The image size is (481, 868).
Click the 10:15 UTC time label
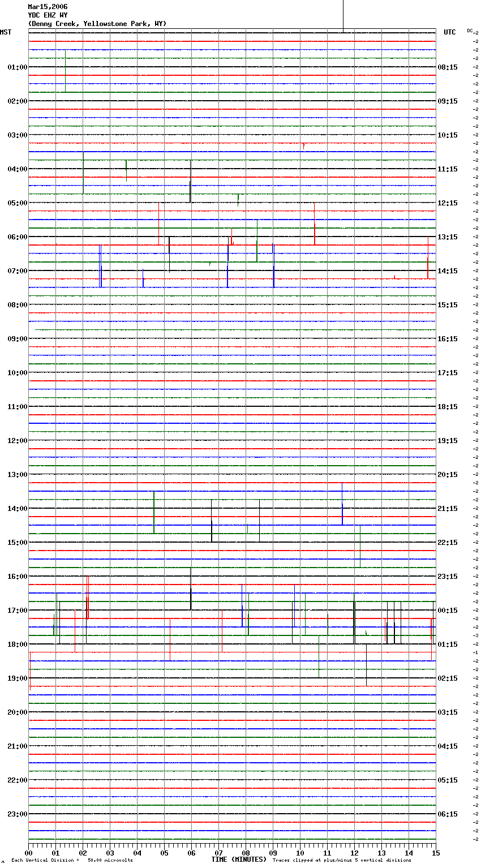[x=448, y=135]
